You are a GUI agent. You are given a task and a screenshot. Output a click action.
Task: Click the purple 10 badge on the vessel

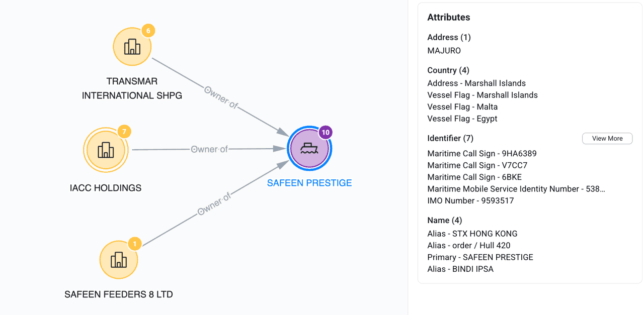click(326, 133)
